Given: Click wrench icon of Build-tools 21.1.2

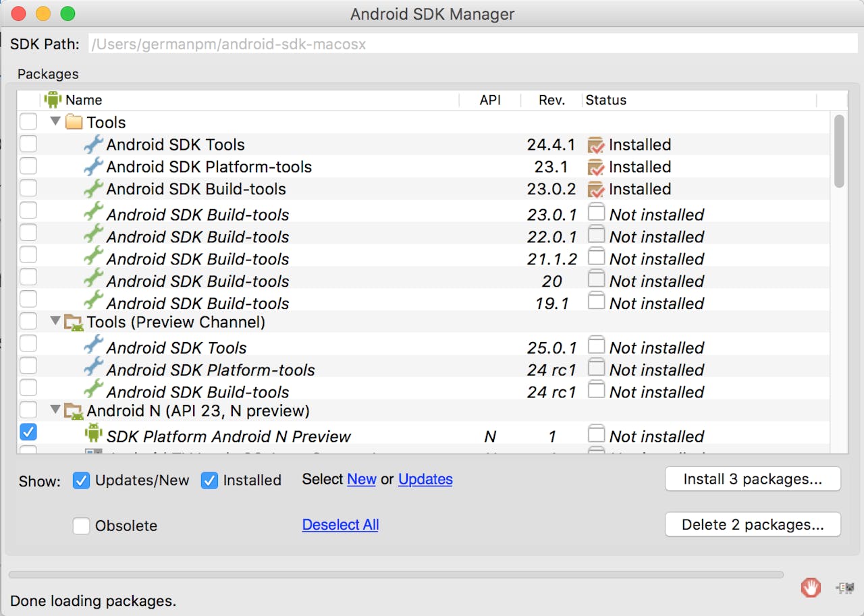Looking at the screenshot, I should pos(94,256).
